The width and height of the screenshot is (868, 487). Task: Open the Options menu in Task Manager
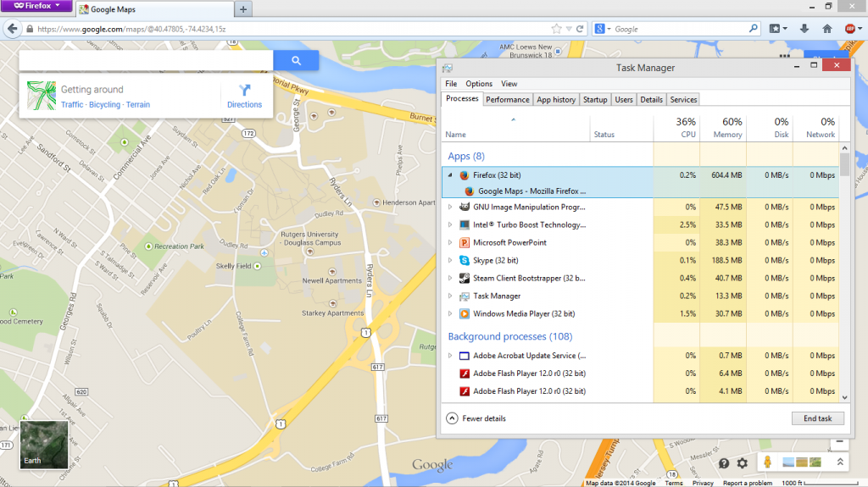point(479,84)
